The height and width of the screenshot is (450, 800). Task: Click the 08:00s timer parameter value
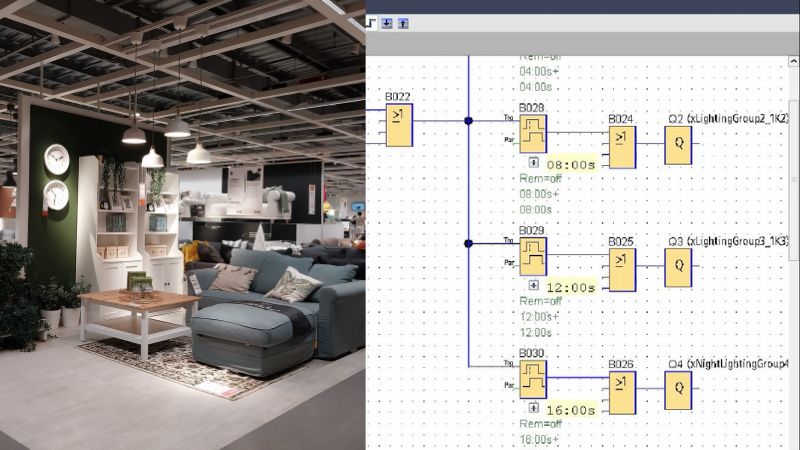571,165
